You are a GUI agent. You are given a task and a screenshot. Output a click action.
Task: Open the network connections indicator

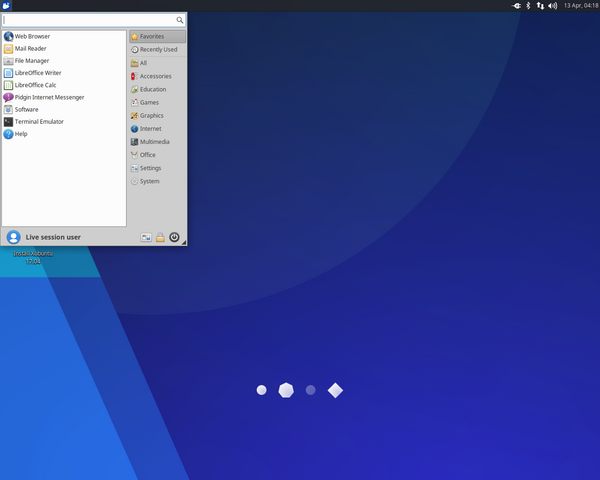pos(541,6)
